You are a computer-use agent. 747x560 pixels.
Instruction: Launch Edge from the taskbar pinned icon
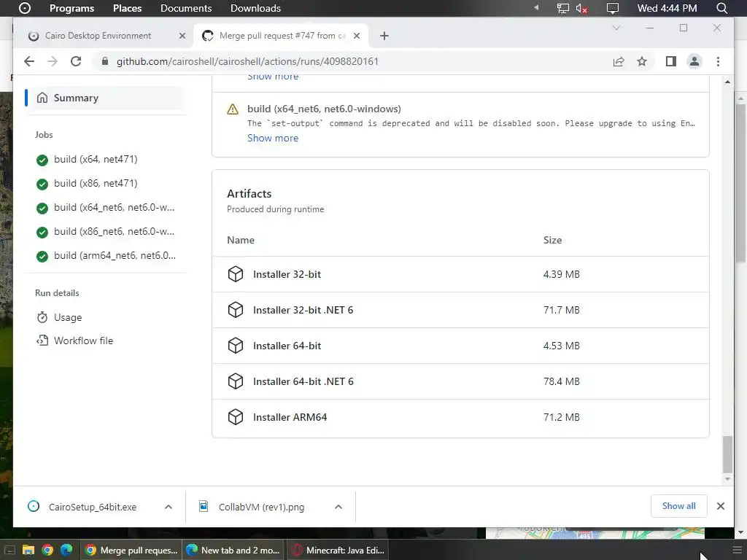pos(66,551)
